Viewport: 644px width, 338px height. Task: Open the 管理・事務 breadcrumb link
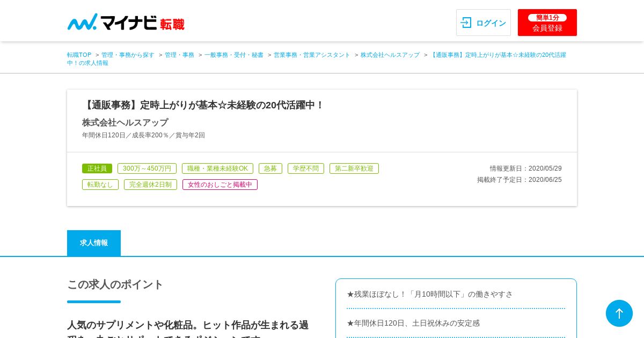[179, 55]
